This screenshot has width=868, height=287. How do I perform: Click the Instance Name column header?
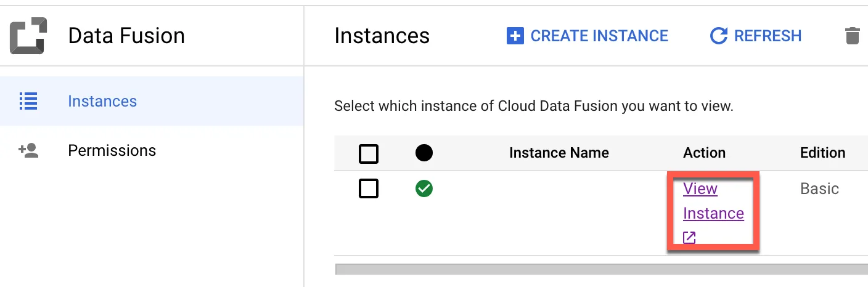(x=559, y=153)
